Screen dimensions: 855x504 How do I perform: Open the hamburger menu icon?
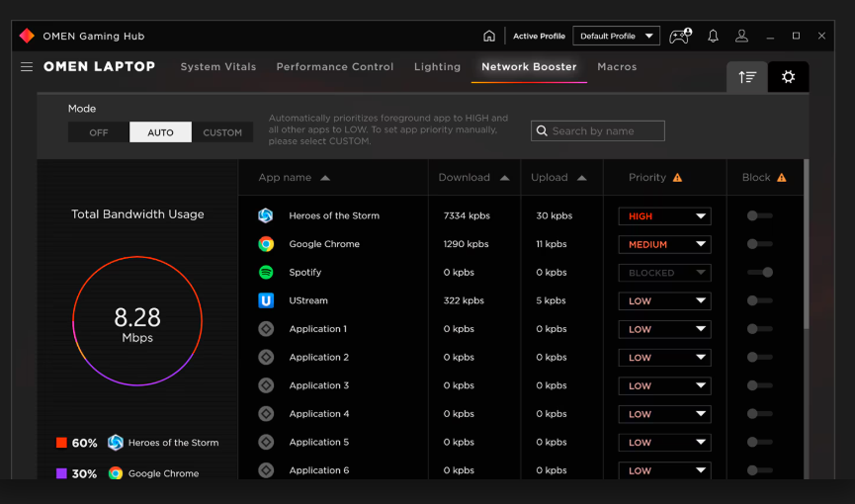27,66
